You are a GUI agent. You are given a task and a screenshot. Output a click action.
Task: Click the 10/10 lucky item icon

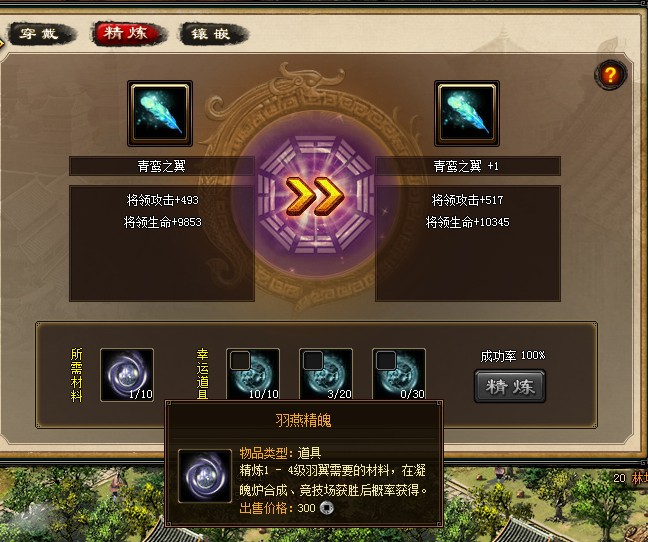pyautogui.click(x=253, y=375)
